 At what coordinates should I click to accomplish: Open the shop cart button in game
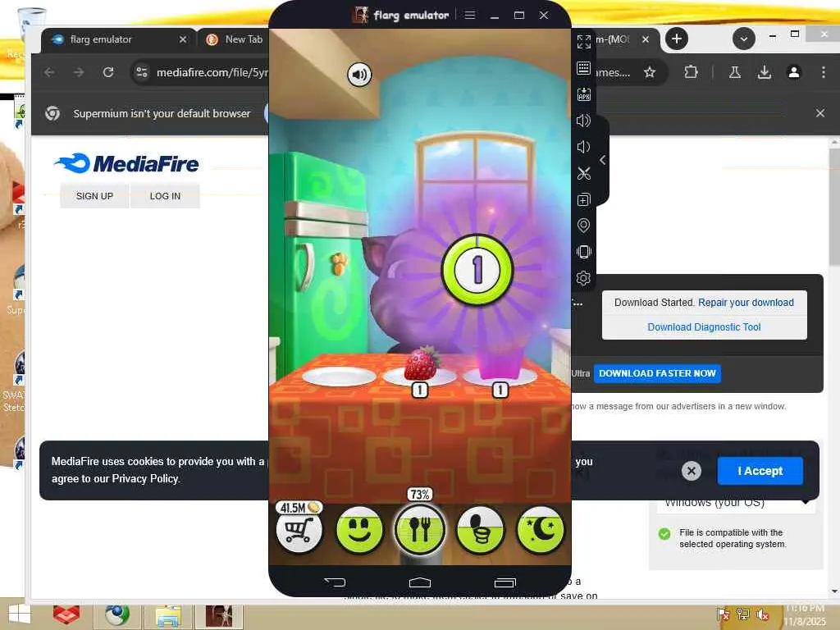[299, 531]
